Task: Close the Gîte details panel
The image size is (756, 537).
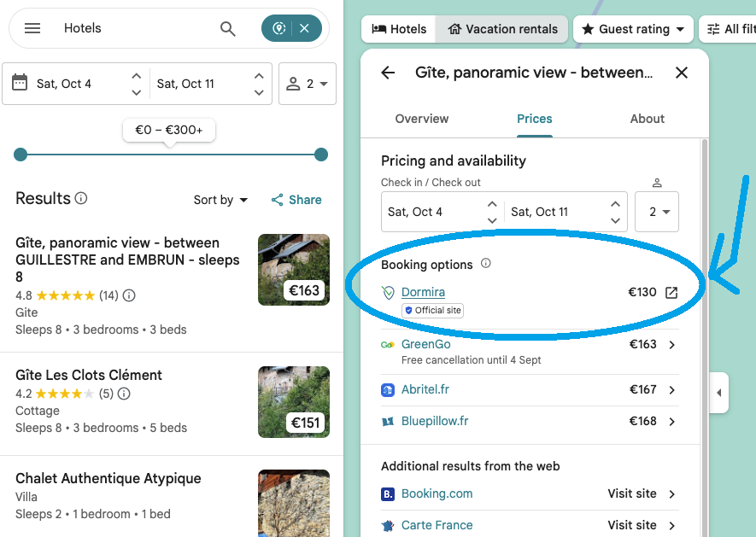Action: pyautogui.click(x=682, y=73)
